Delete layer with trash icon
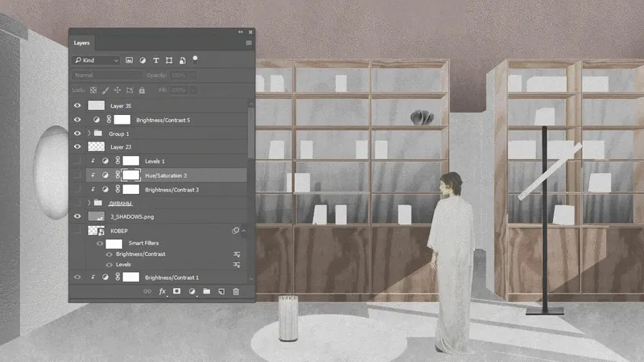The height and width of the screenshot is (362, 644). (236, 291)
